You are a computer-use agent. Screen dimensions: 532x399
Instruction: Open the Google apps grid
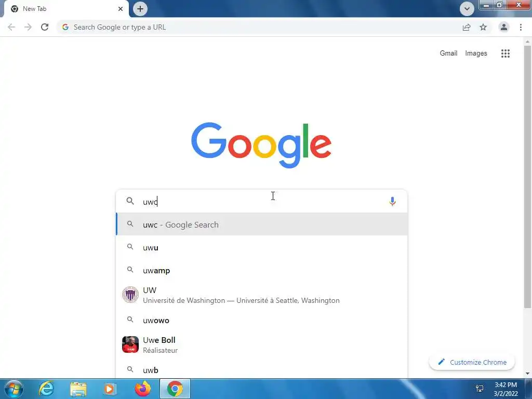pyautogui.click(x=506, y=54)
